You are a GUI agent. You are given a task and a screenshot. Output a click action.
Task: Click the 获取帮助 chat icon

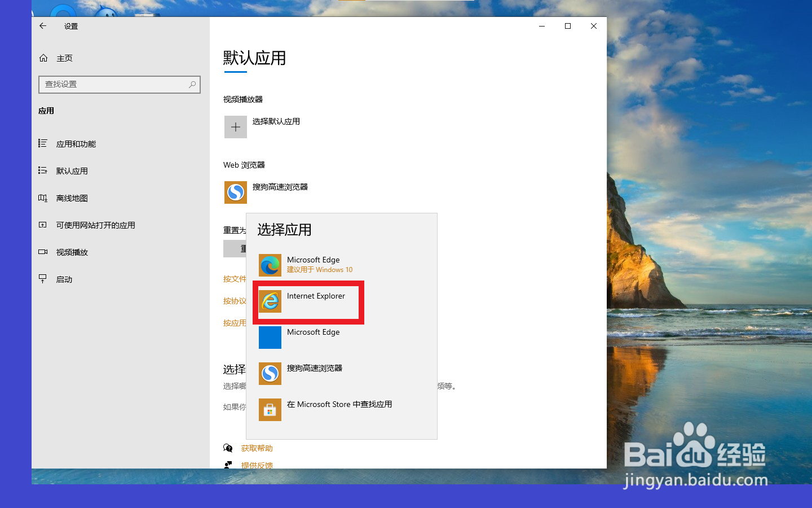pyautogui.click(x=228, y=448)
